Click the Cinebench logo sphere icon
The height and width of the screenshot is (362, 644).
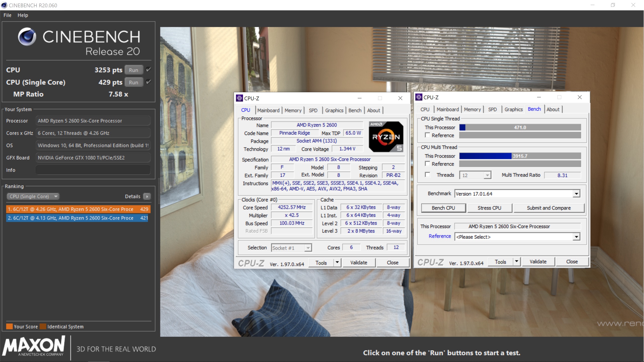pyautogui.click(x=27, y=37)
